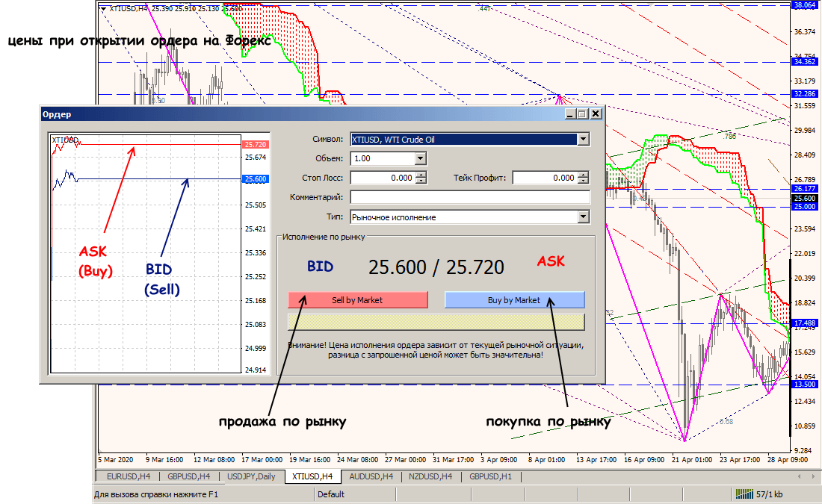Click the chart tabs scroll-left arrow
822x504 pixels.
click(800, 476)
